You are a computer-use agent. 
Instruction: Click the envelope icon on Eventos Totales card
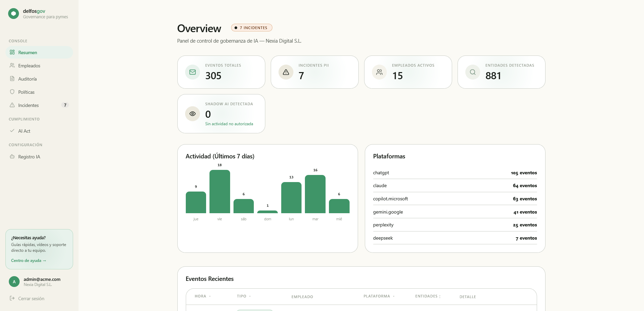(x=193, y=72)
